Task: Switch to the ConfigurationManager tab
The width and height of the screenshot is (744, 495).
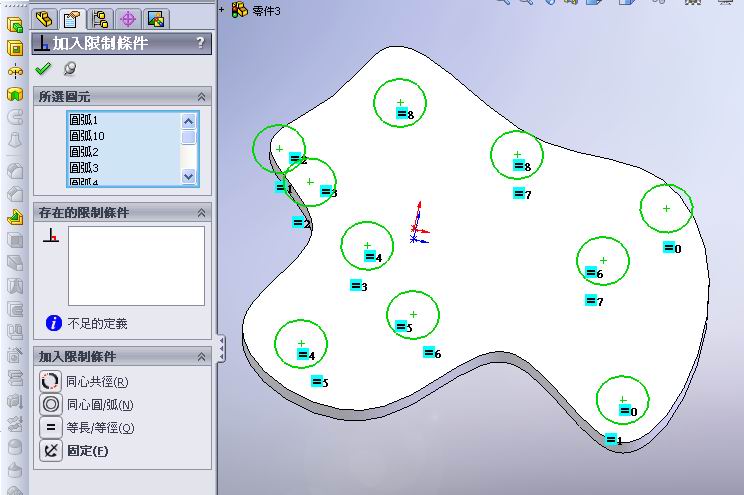Action: tap(100, 19)
